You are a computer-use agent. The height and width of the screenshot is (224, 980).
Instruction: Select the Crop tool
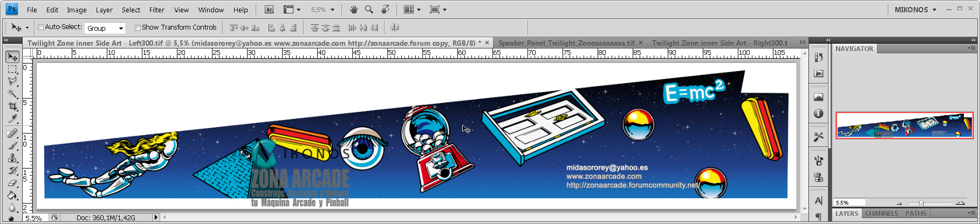(x=12, y=107)
